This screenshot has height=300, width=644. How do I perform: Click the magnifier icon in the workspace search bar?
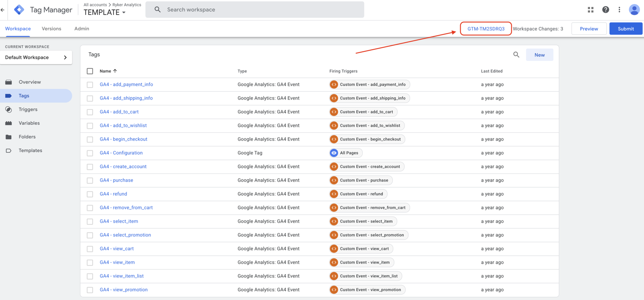click(157, 9)
